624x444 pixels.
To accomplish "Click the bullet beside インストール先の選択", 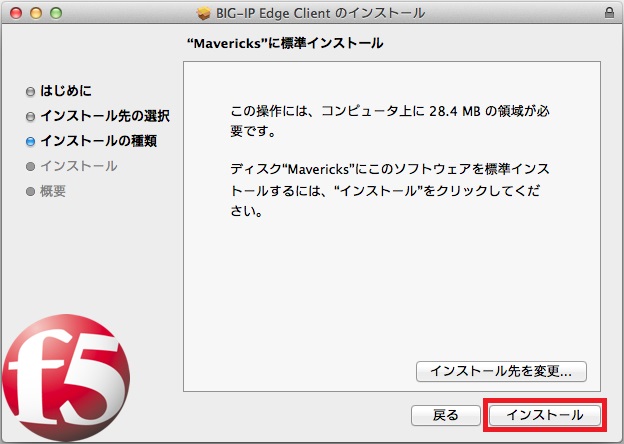I will [30, 117].
